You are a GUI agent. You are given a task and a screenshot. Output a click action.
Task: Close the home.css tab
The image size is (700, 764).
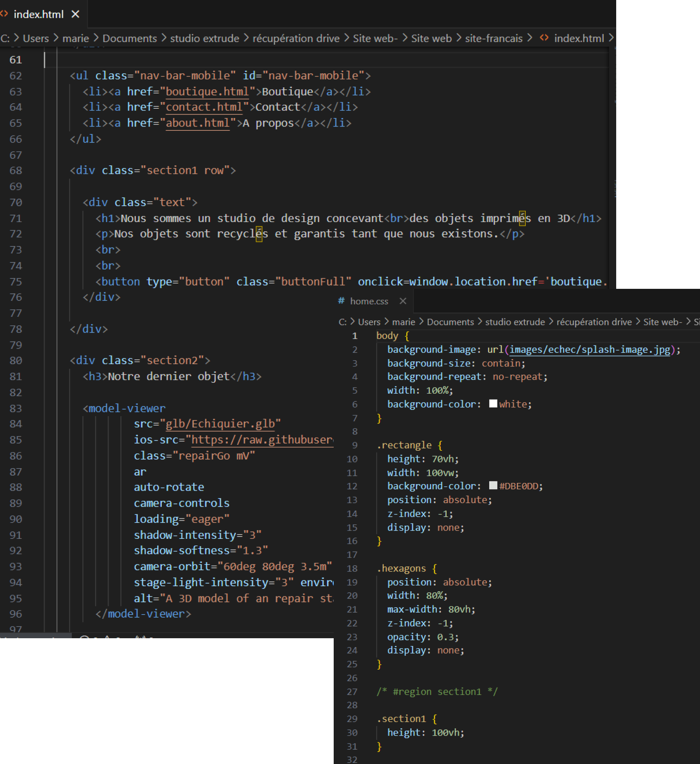pyautogui.click(x=403, y=301)
